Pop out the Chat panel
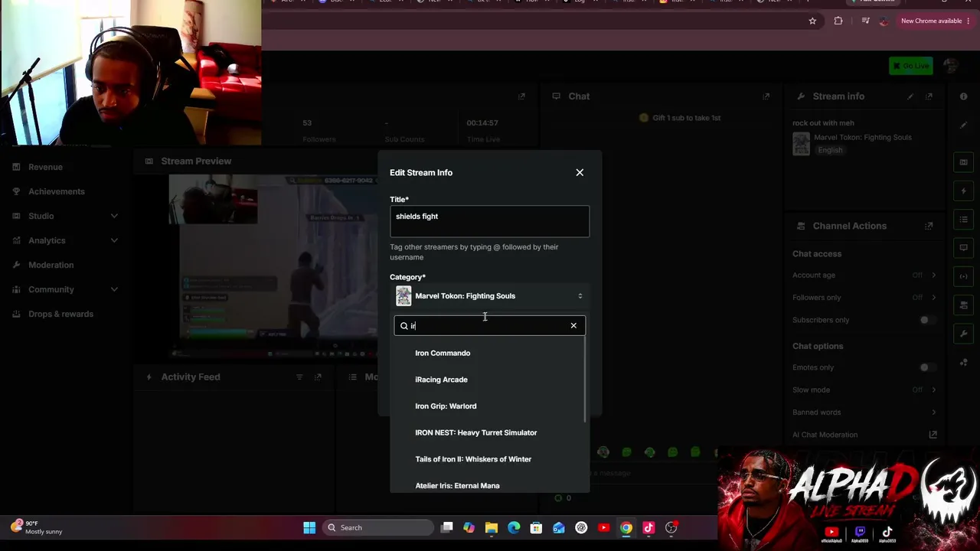The height and width of the screenshot is (551, 980). coord(766,96)
